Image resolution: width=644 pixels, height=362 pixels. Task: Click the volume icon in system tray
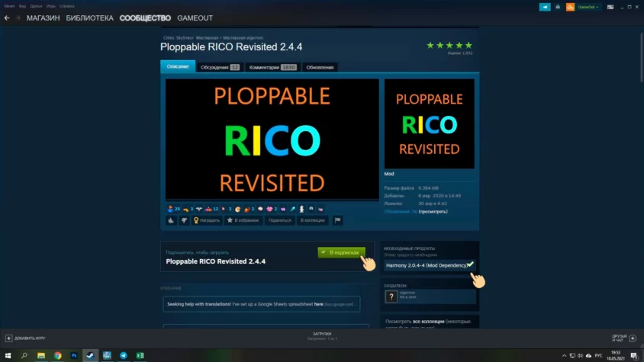pos(580,355)
